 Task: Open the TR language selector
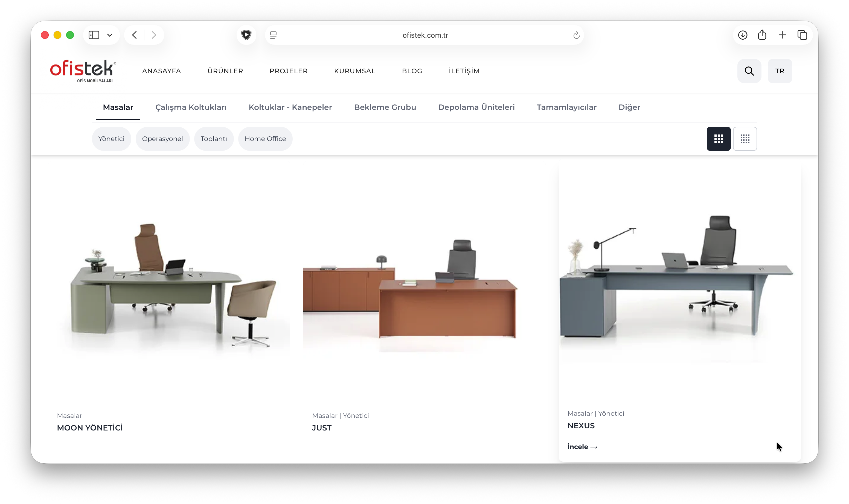780,71
